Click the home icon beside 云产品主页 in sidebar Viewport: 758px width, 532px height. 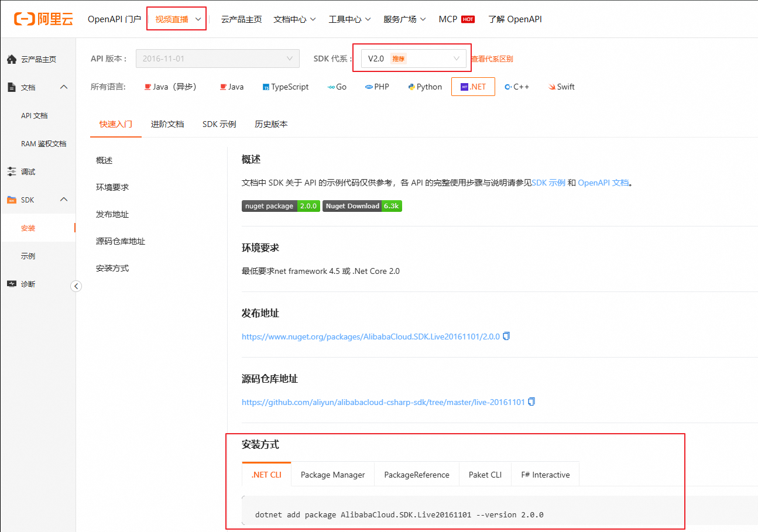click(x=12, y=59)
